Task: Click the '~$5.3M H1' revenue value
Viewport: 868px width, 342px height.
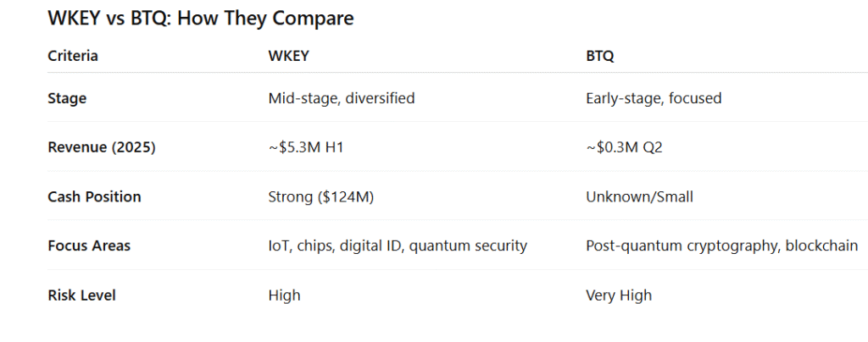Action: (304, 147)
